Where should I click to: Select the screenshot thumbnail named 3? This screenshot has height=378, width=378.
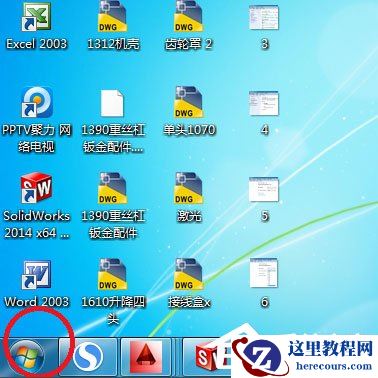264,17
